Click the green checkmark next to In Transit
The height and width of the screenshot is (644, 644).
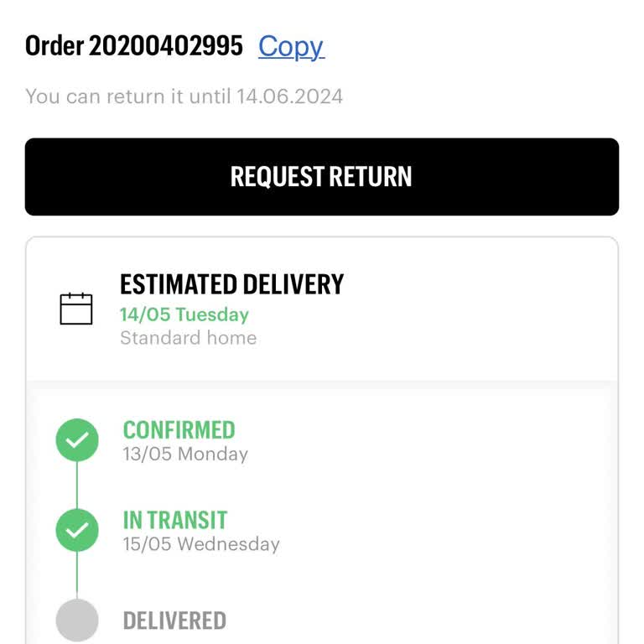point(77,530)
